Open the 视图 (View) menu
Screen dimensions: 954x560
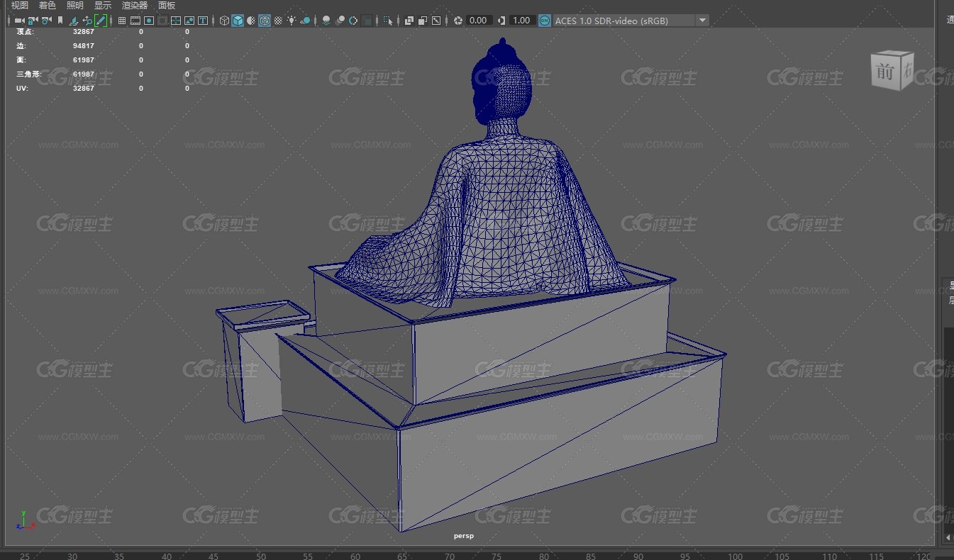click(x=19, y=6)
